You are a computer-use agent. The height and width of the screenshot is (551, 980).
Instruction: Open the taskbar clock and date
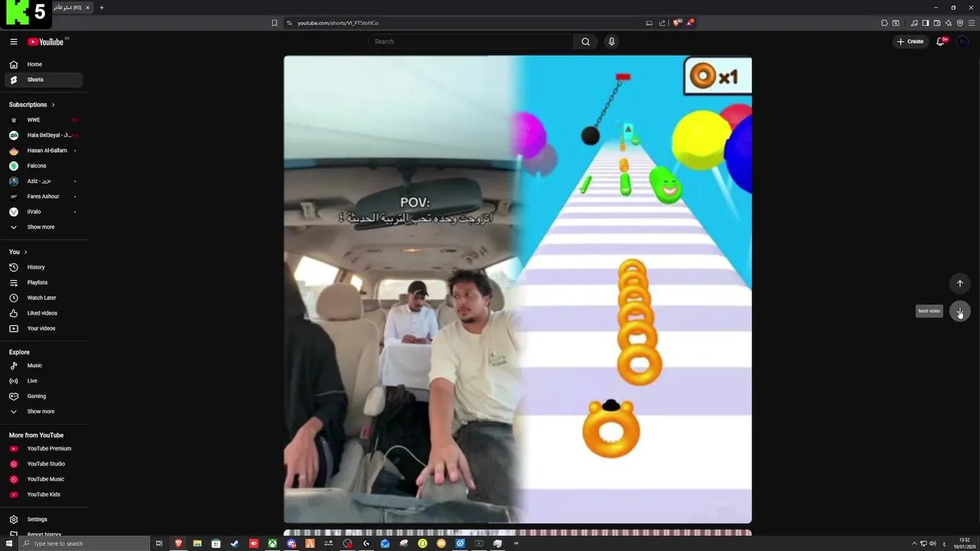pyautogui.click(x=964, y=543)
